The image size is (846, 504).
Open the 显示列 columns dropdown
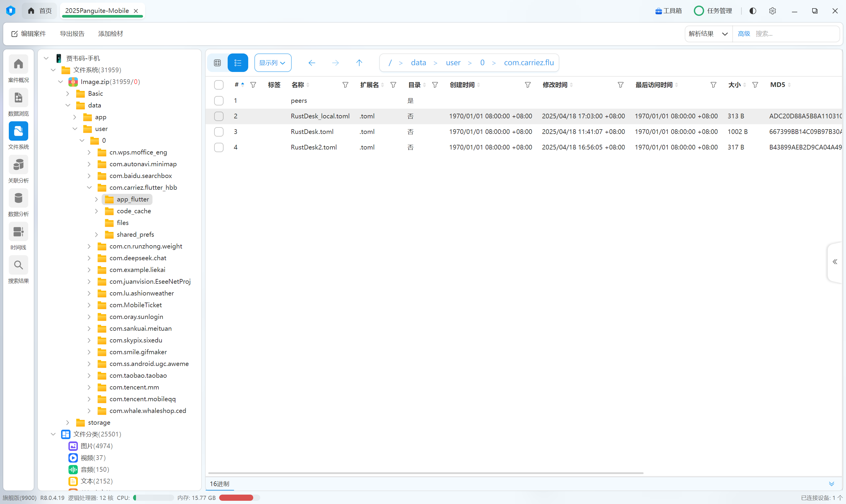(272, 63)
